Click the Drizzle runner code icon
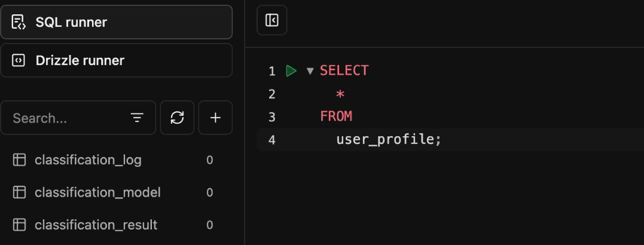The width and height of the screenshot is (644, 245). 19,60
